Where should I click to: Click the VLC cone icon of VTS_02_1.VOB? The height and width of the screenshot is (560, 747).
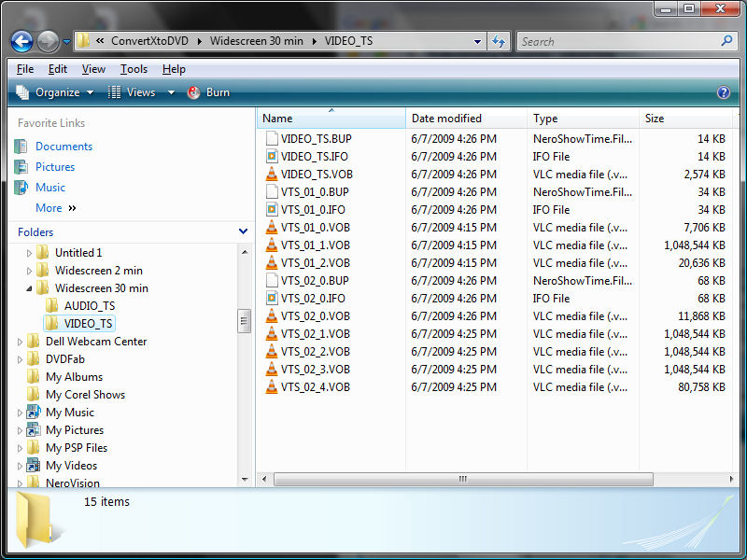tap(272, 333)
